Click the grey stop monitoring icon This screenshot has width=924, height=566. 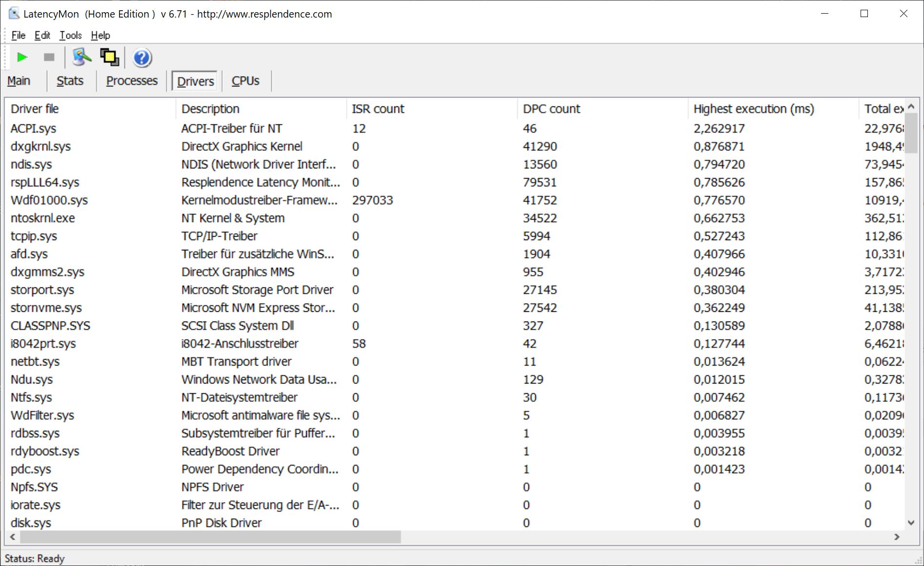49,58
